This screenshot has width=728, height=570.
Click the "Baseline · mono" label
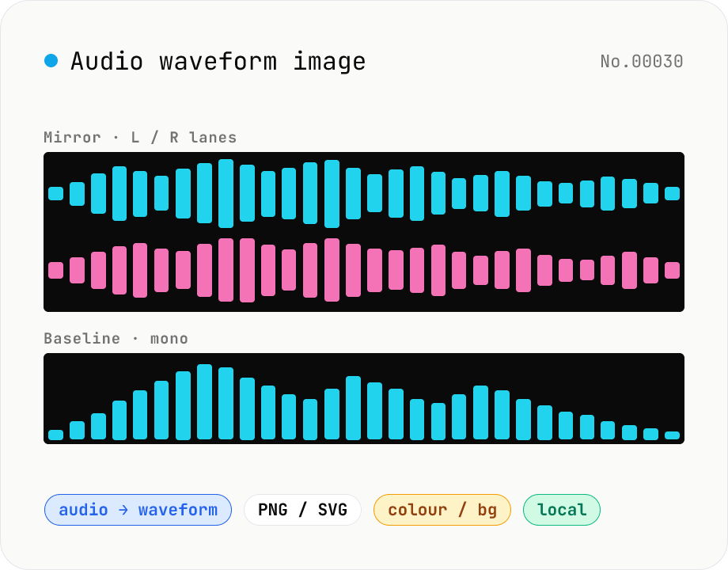(116, 338)
